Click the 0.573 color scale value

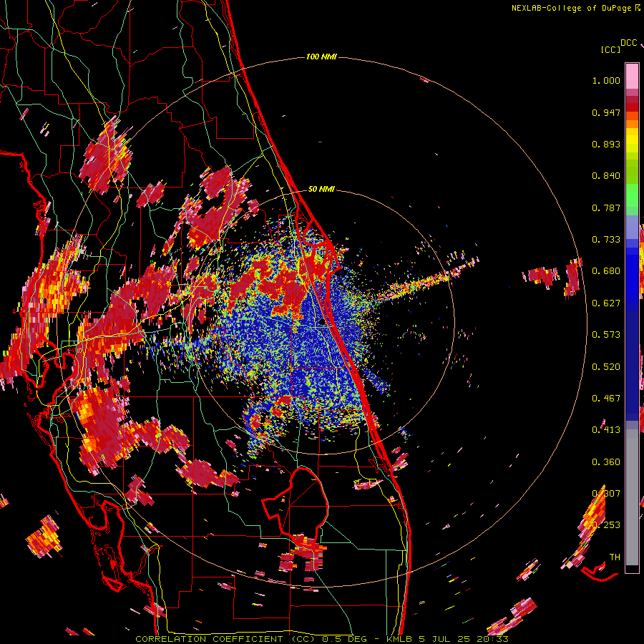point(606,335)
